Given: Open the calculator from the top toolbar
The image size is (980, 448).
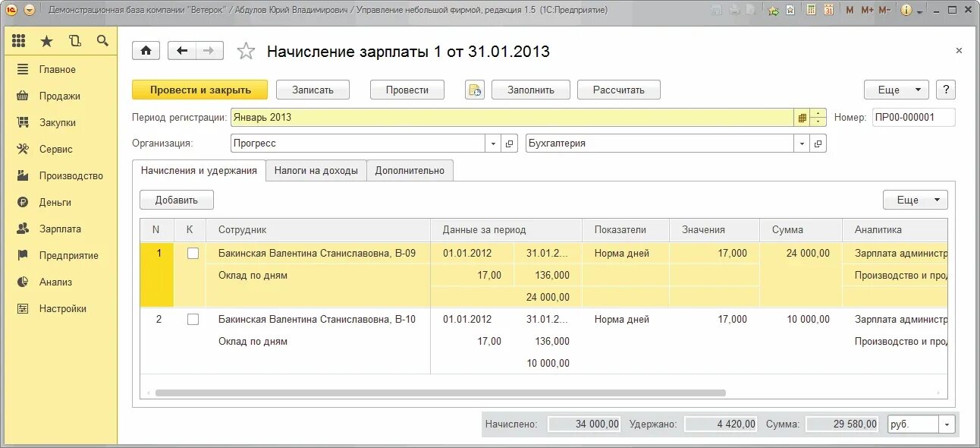Looking at the screenshot, I should click(x=811, y=9).
